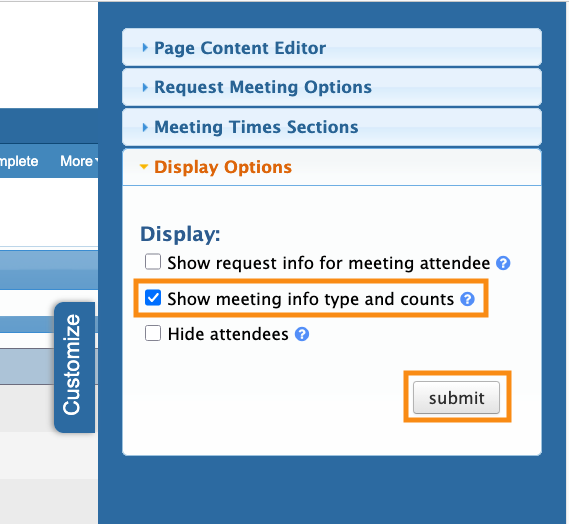Image resolution: width=569 pixels, height=524 pixels.
Task: Click the triangle arrow beside Meeting Times Sections
Action: (145, 127)
